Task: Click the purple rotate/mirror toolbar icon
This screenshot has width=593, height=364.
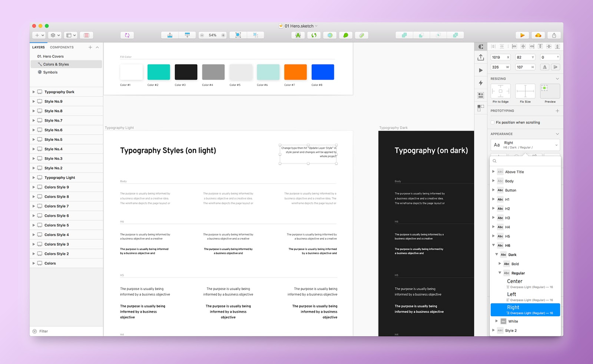Action: point(127,35)
